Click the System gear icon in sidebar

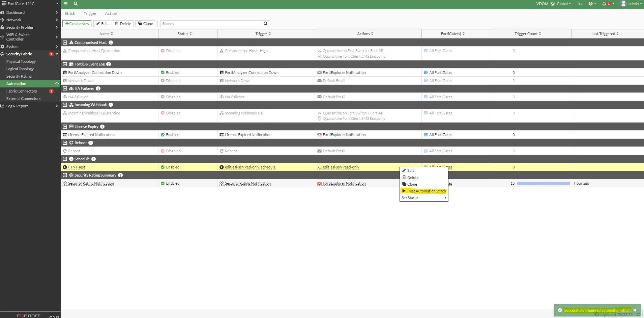[x=2, y=47]
